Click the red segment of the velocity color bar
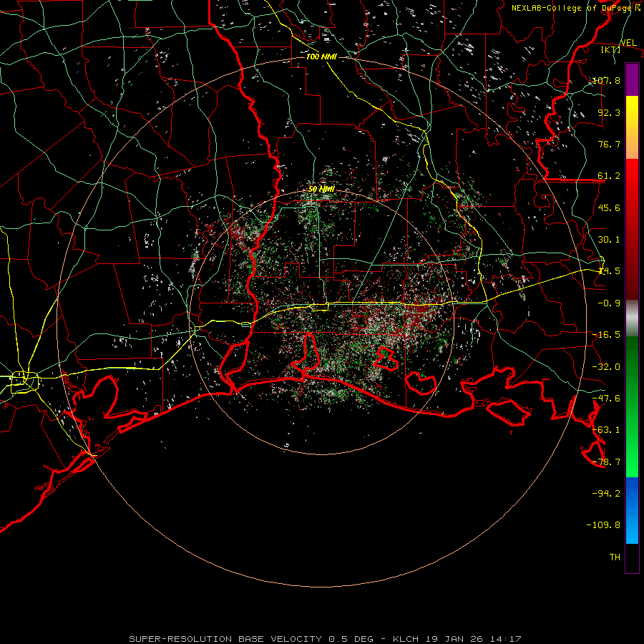 pos(632,229)
